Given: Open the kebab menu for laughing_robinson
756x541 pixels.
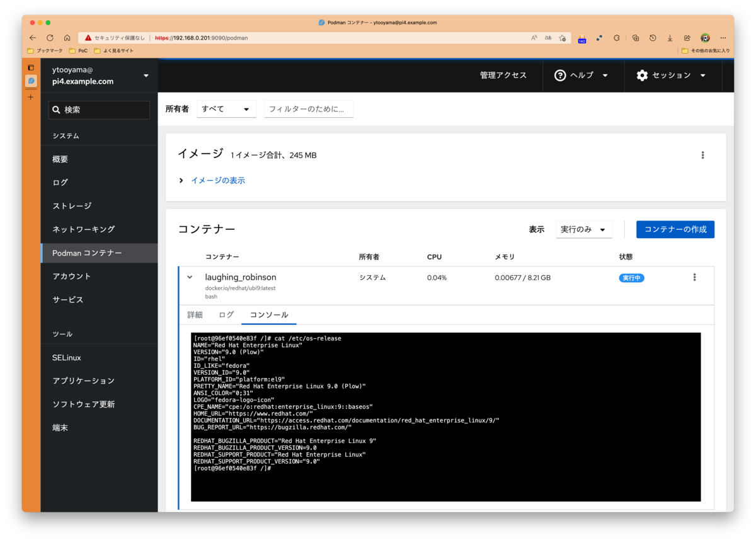Looking at the screenshot, I should [x=694, y=277].
